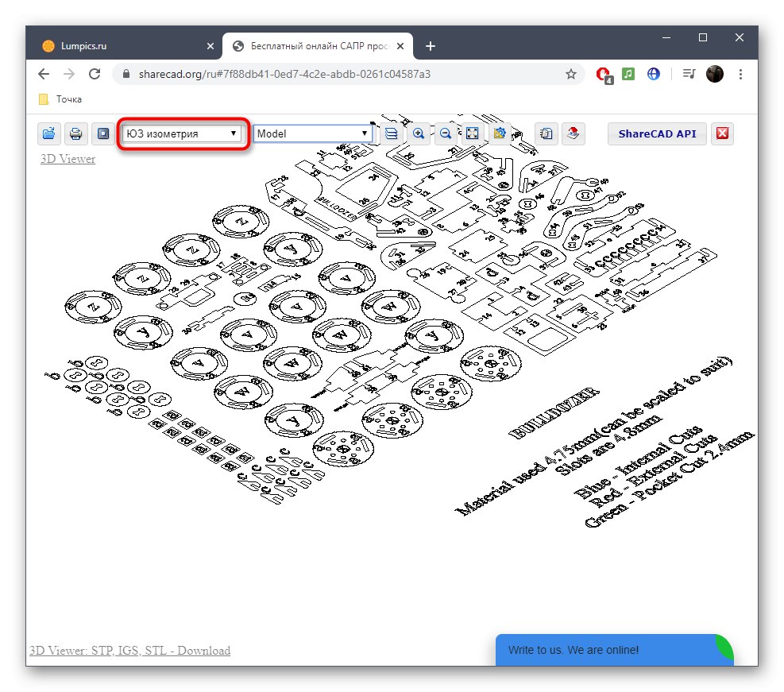
Task: Click the copy pages icon
Action: (546, 133)
